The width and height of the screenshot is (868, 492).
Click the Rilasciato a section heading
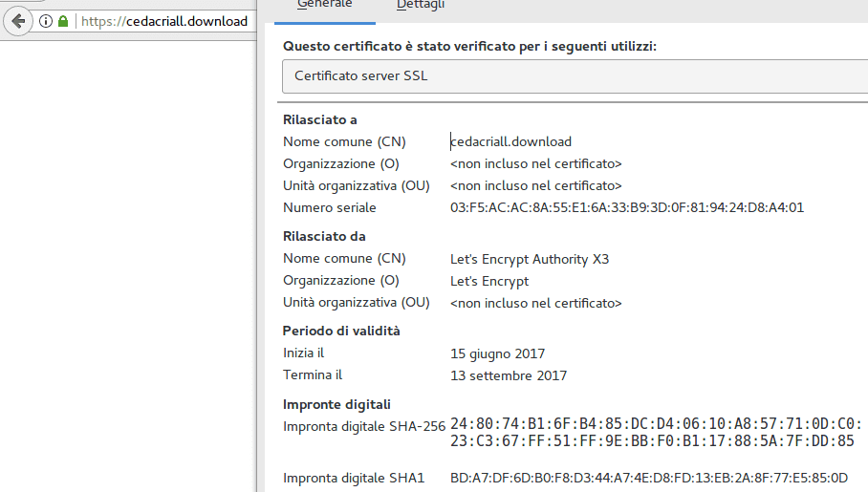point(319,119)
